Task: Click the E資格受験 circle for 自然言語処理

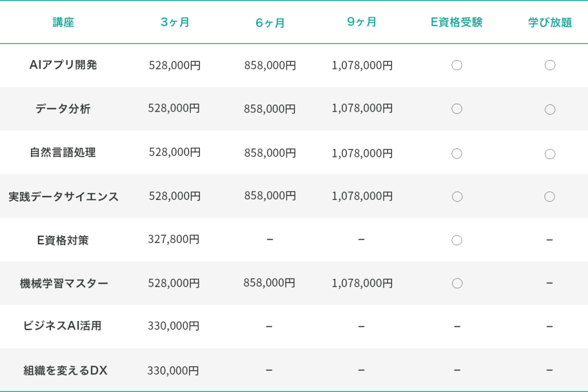Action: pyautogui.click(x=457, y=154)
